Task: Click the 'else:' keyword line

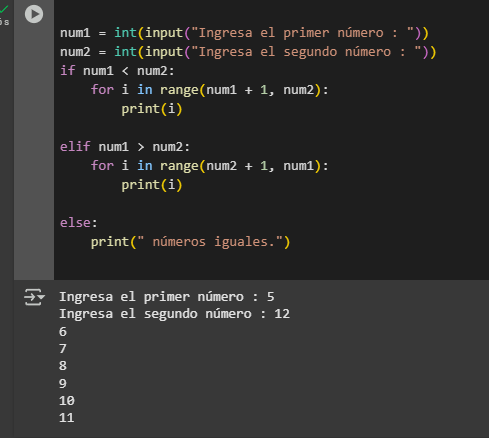Action: pyautogui.click(x=79, y=223)
